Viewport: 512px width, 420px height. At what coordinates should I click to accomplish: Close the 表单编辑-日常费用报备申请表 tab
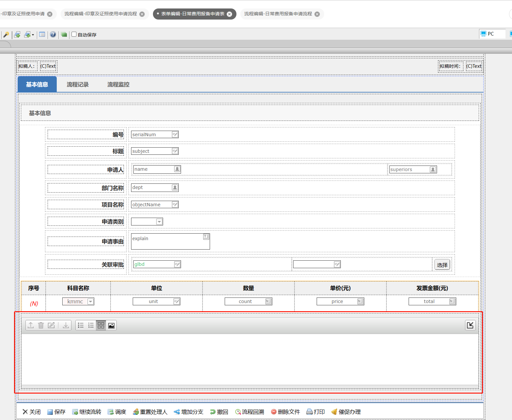tap(230, 14)
